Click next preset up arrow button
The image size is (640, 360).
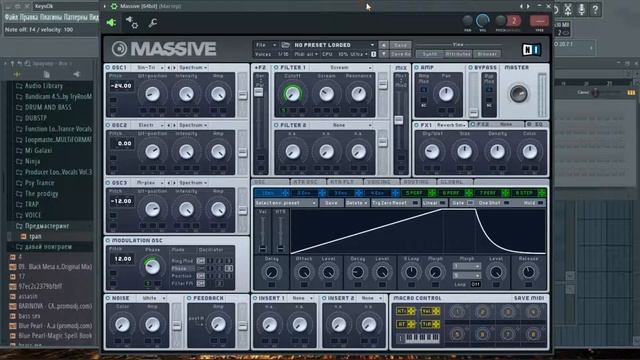pyautogui.click(x=384, y=45)
